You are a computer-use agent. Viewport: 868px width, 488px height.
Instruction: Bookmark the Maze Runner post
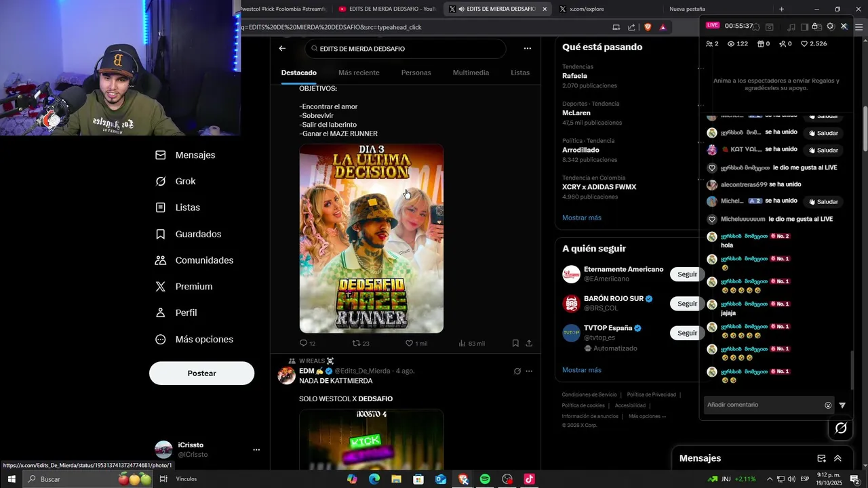pos(515,343)
